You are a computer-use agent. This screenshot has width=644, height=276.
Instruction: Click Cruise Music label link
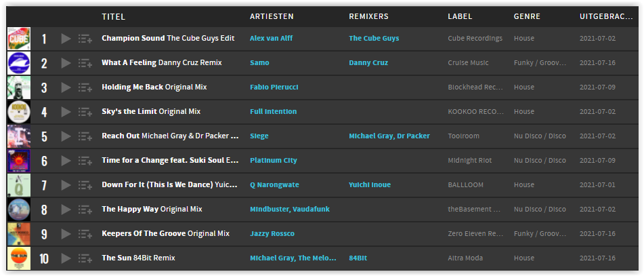tap(468, 63)
